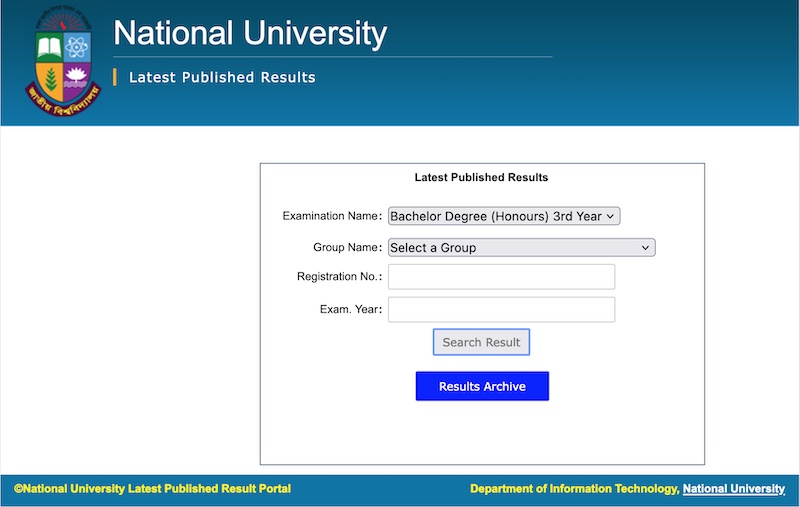Click Department of Information Technology footer text
800x507 pixels.
(574, 489)
